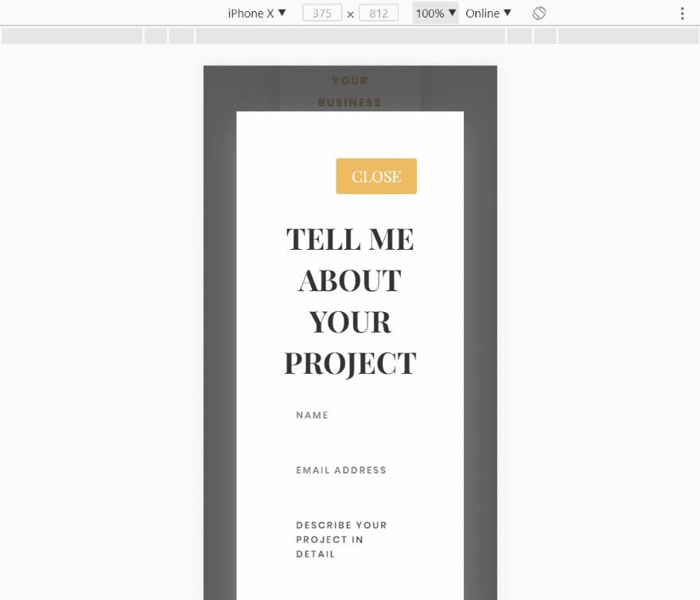Click the device width field showing 375

[321, 13]
